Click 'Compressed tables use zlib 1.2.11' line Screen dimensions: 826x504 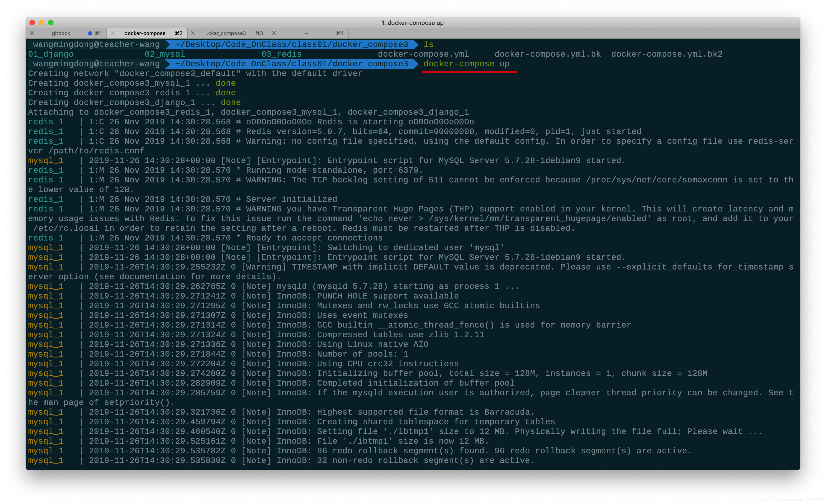[x=256, y=335]
